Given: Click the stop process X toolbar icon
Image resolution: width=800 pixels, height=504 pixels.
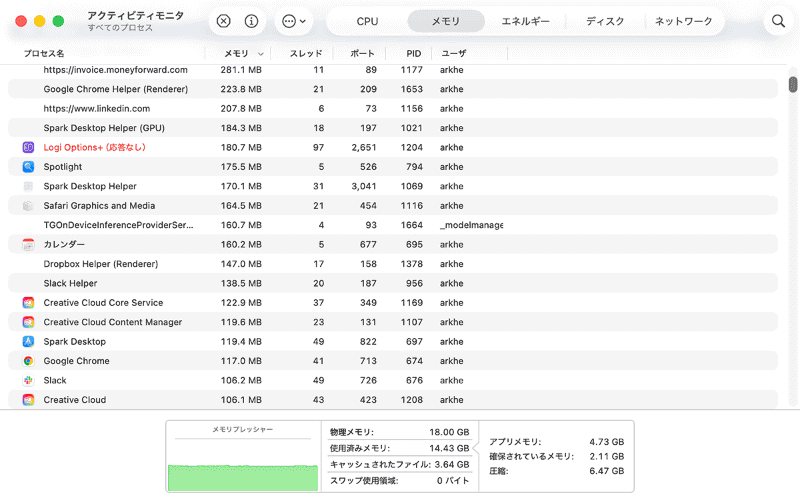Looking at the screenshot, I should pyautogui.click(x=223, y=21).
